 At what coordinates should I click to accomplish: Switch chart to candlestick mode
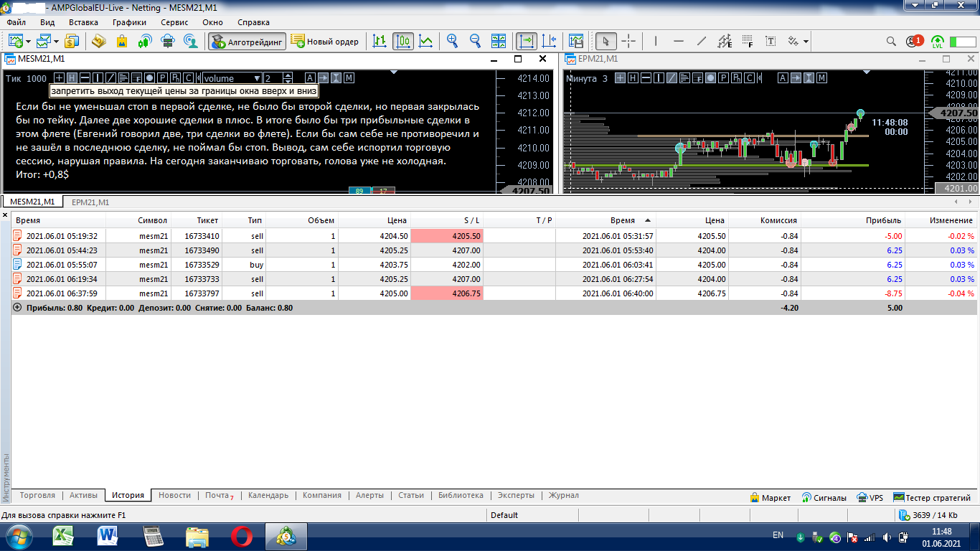coord(403,41)
